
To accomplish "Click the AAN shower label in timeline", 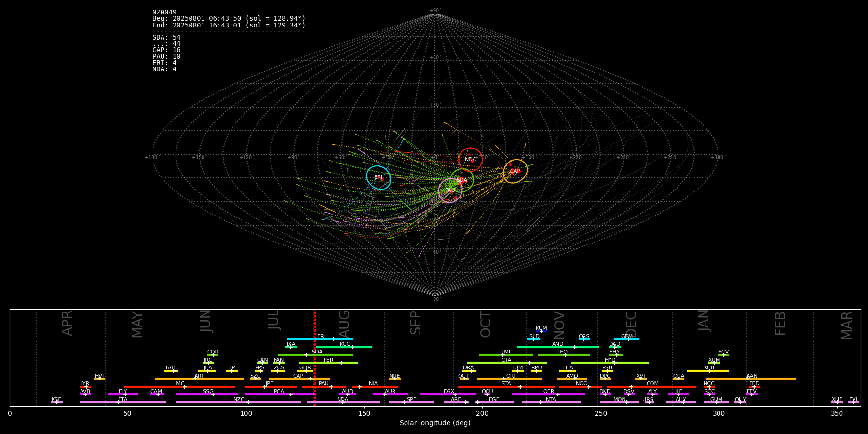I will (x=752, y=376).
